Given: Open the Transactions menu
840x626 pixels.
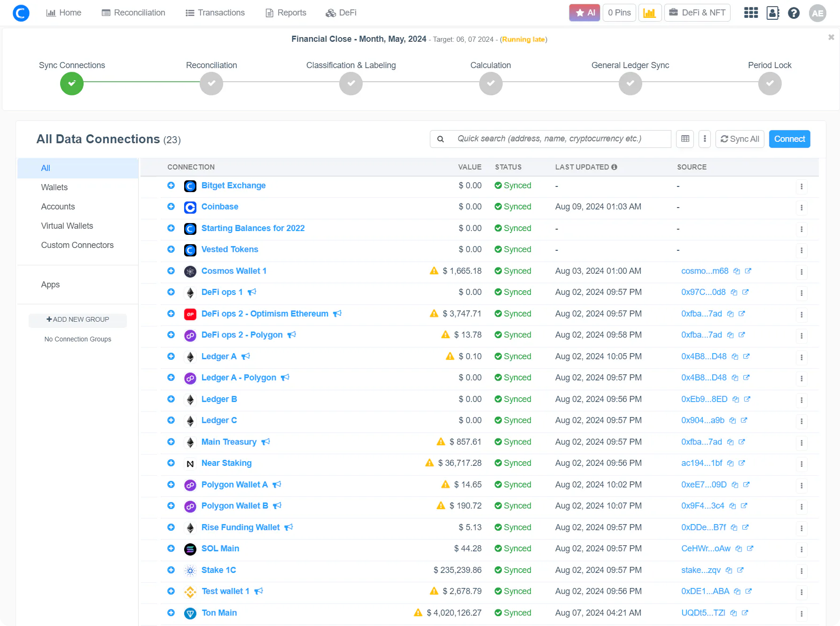Looking at the screenshot, I should (x=215, y=13).
